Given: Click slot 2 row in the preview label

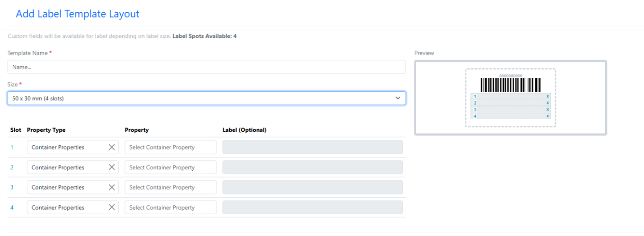Looking at the screenshot, I should tap(510, 103).
